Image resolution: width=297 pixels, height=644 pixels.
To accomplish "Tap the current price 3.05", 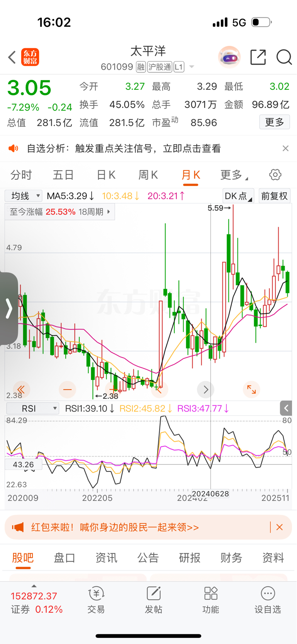I will click(29, 88).
